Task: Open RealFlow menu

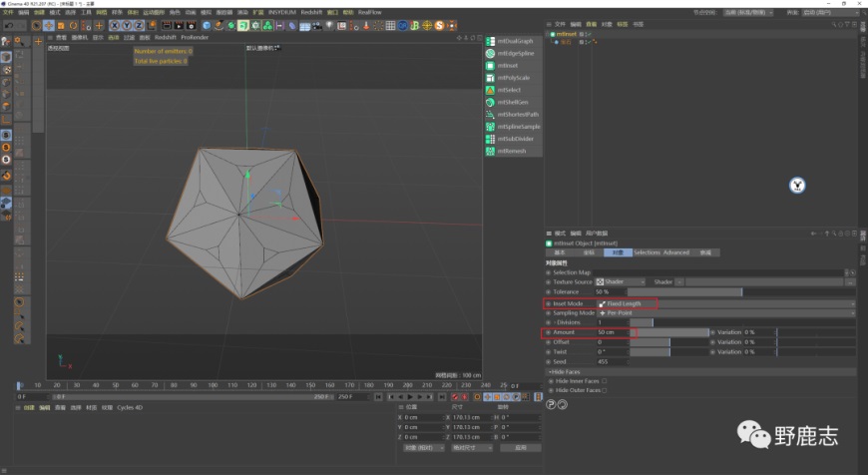Action: pyautogui.click(x=370, y=12)
